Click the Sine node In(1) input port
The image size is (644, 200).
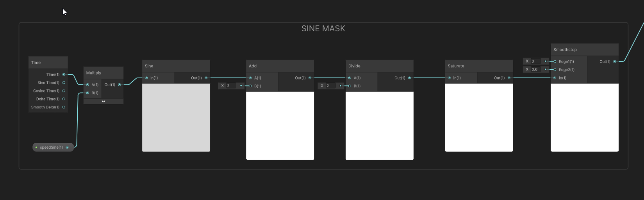(x=146, y=78)
